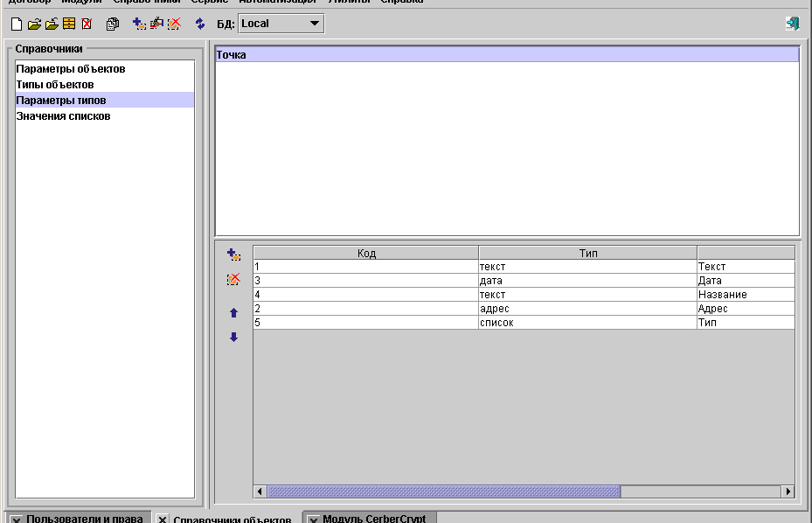Click the red-crossed document icon in toolbar

coord(87,24)
